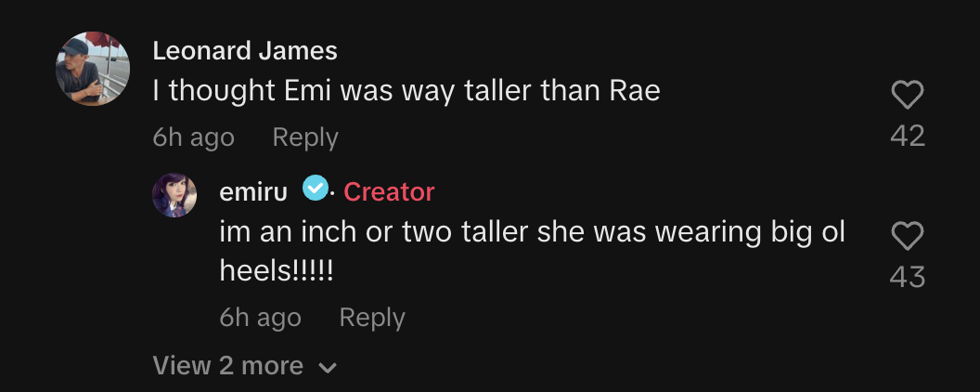Image resolution: width=980 pixels, height=392 pixels.
Task: Click the blue verified badge next to emiru
Action: click(316, 188)
